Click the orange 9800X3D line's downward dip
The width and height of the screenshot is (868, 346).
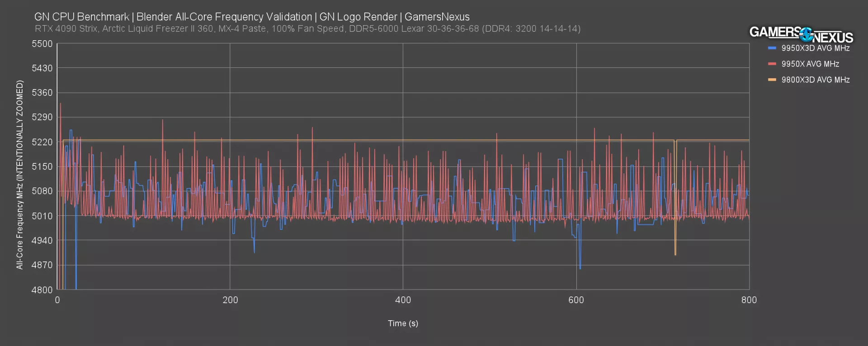tap(675, 253)
